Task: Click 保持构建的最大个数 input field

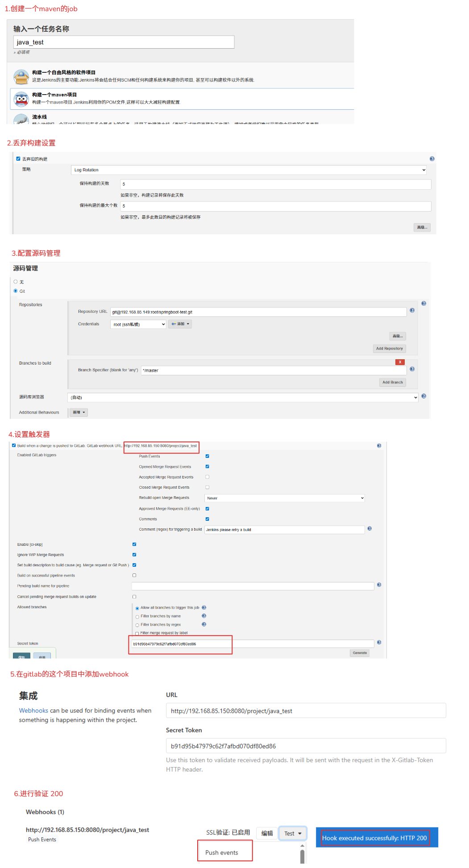Action: [276, 206]
